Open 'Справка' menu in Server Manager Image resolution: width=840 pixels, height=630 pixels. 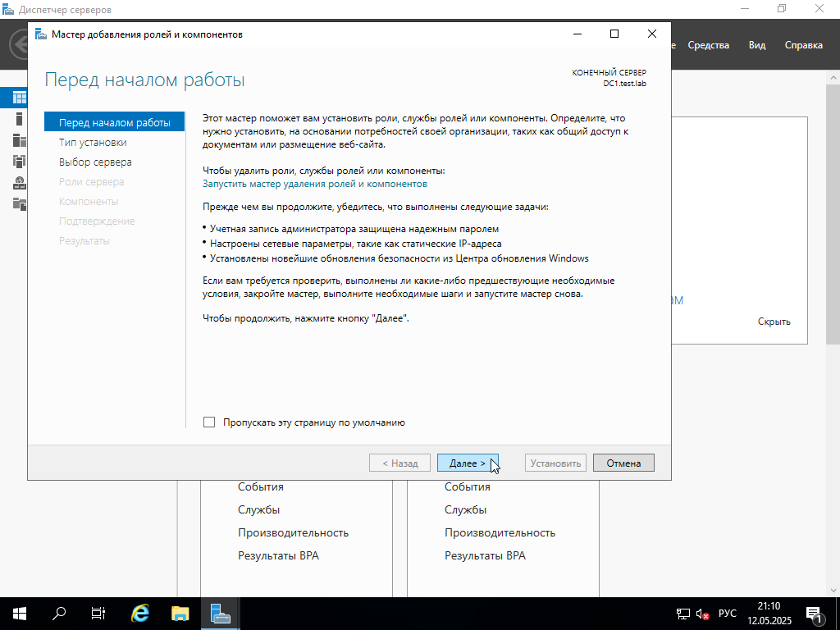[804, 45]
